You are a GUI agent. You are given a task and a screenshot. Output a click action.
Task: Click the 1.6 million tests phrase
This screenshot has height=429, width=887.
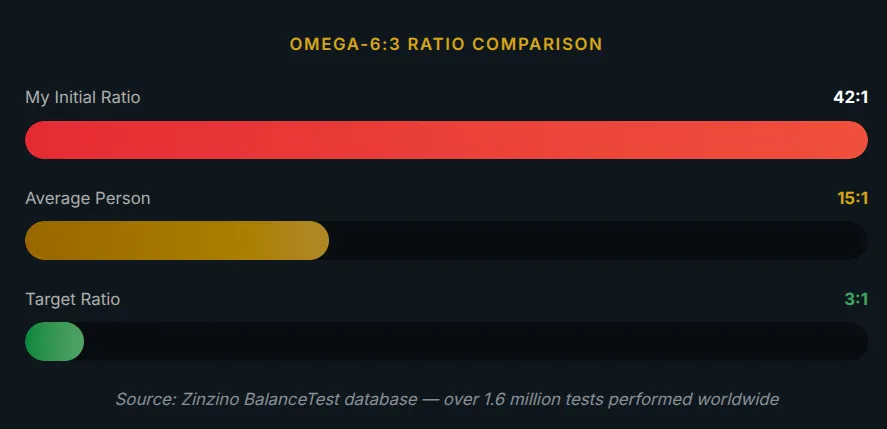(542, 400)
